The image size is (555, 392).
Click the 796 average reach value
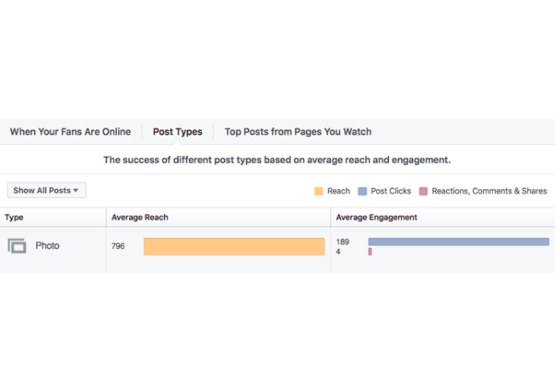pyautogui.click(x=118, y=246)
